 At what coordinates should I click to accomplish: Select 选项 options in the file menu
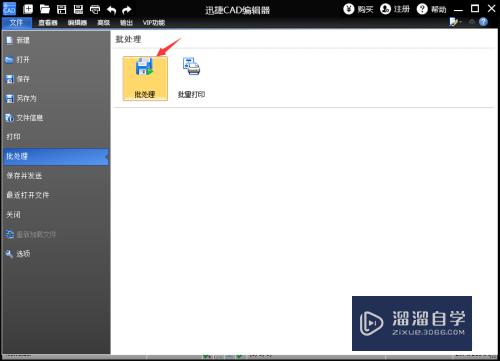55,254
